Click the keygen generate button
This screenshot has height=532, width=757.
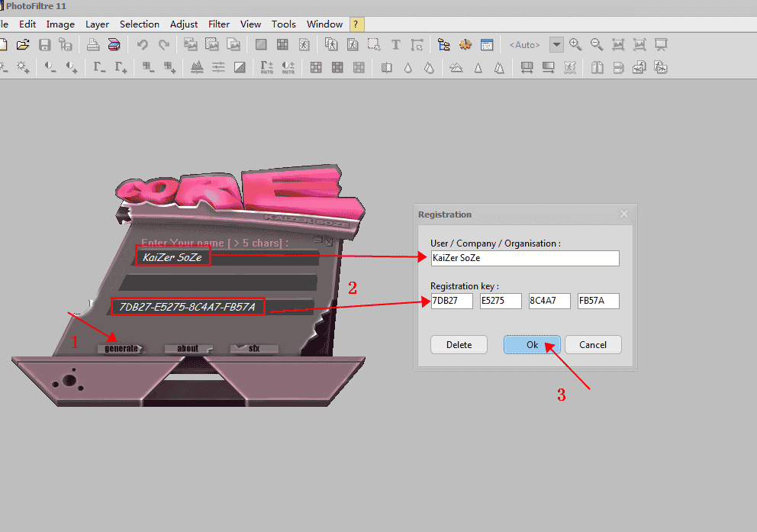(121, 349)
